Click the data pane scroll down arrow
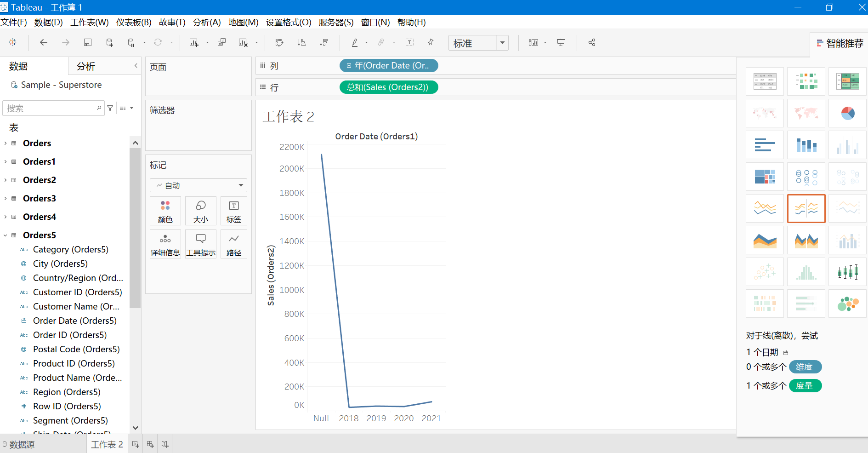Image resolution: width=868 pixels, height=453 pixels. tap(135, 428)
